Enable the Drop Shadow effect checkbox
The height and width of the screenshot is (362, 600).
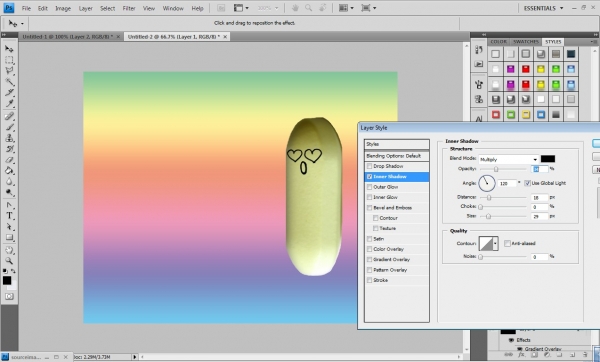click(x=369, y=166)
